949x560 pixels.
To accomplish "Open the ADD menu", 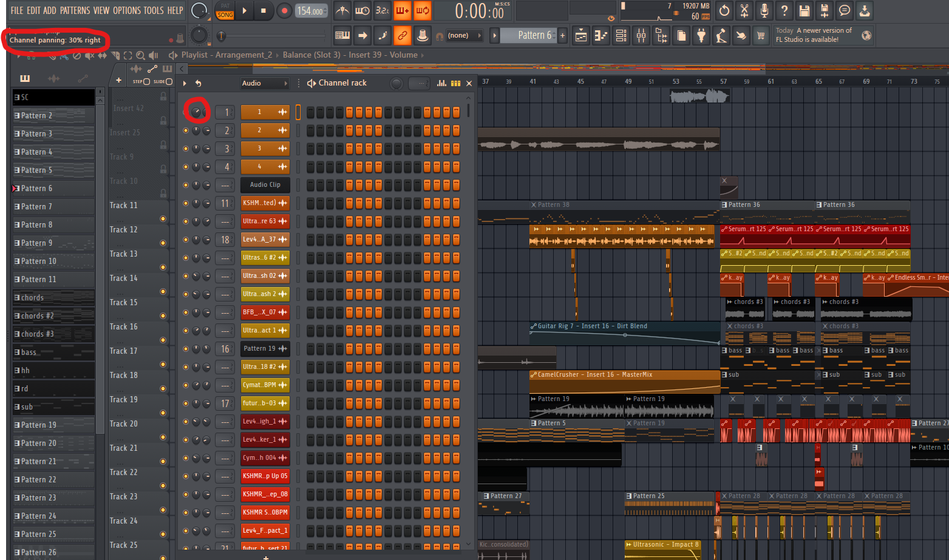I will (50, 10).
